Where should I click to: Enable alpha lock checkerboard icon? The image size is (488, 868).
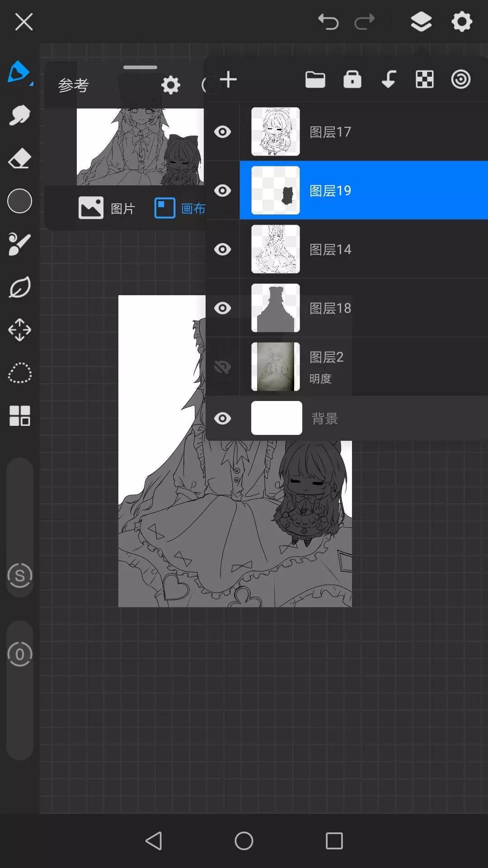pos(424,80)
